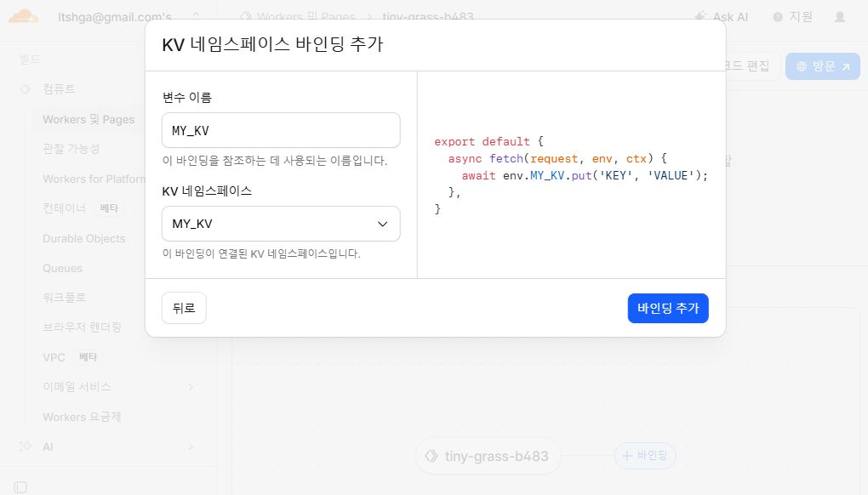The image size is (868, 495).
Task: Click the + 바인딩 node button
Action: click(x=645, y=456)
